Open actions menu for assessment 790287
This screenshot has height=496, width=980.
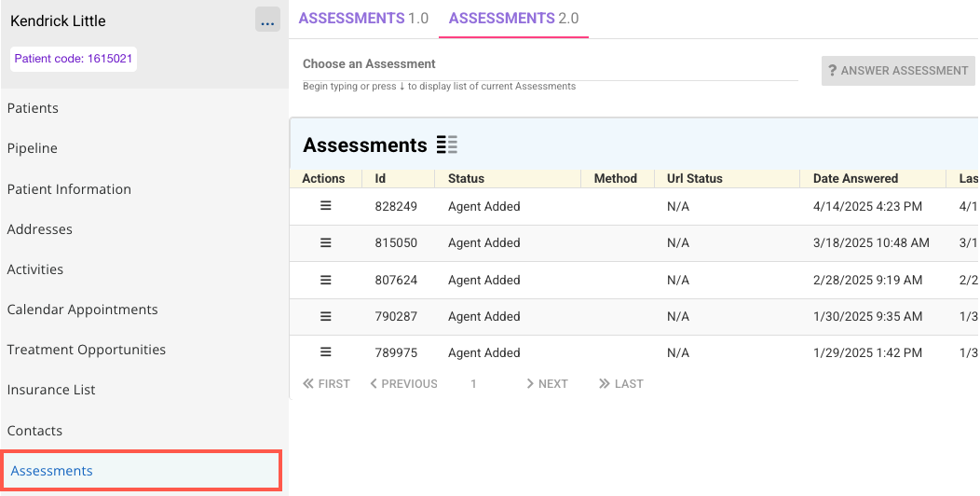[326, 316]
